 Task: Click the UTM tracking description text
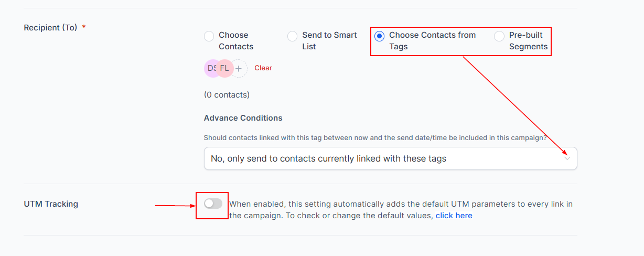(401, 204)
